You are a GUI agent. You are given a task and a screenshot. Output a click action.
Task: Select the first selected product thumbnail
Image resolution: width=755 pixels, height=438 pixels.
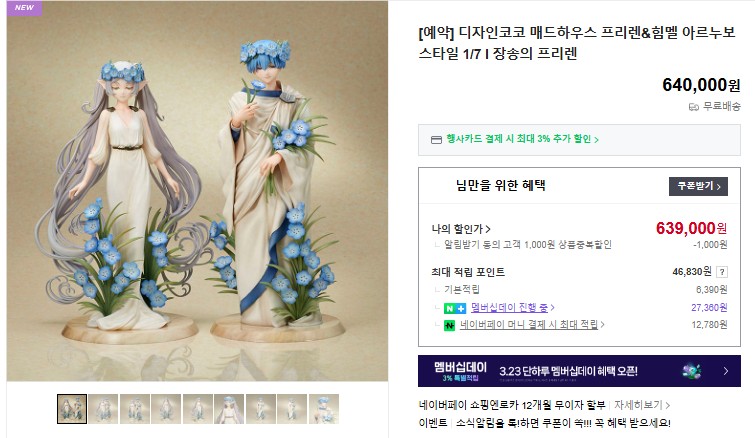pos(72,409)
